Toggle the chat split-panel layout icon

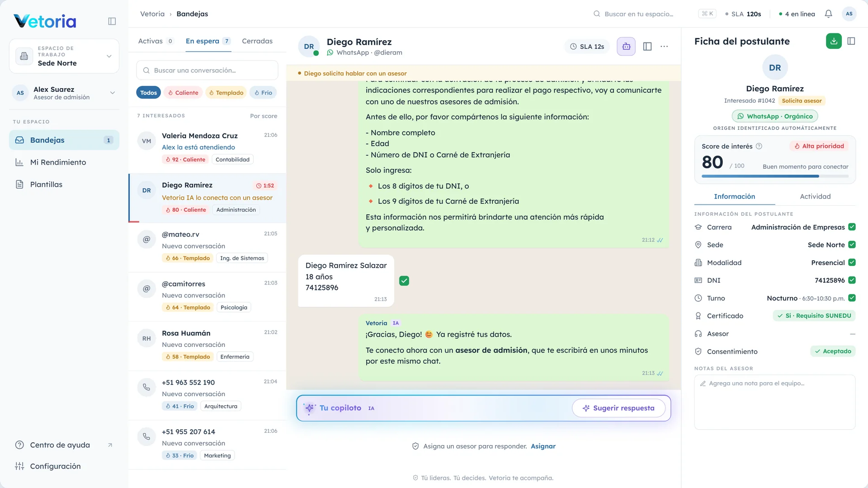(x=647, y=47)
